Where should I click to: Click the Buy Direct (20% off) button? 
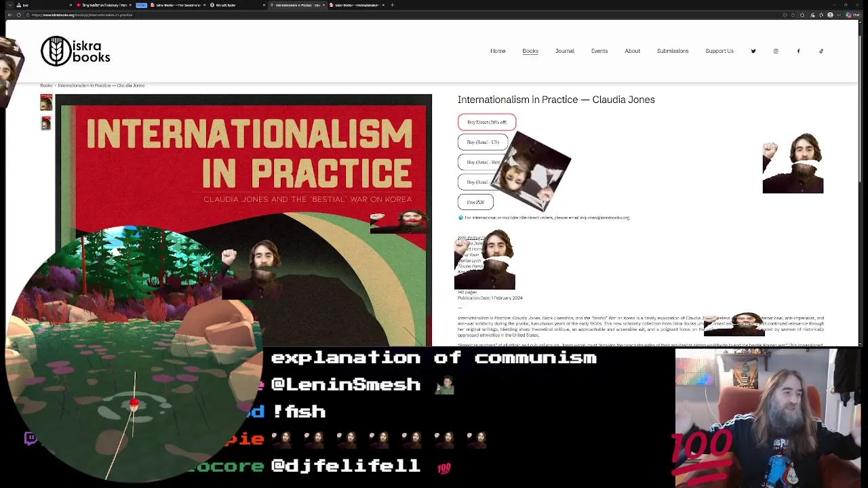(487, 122)
